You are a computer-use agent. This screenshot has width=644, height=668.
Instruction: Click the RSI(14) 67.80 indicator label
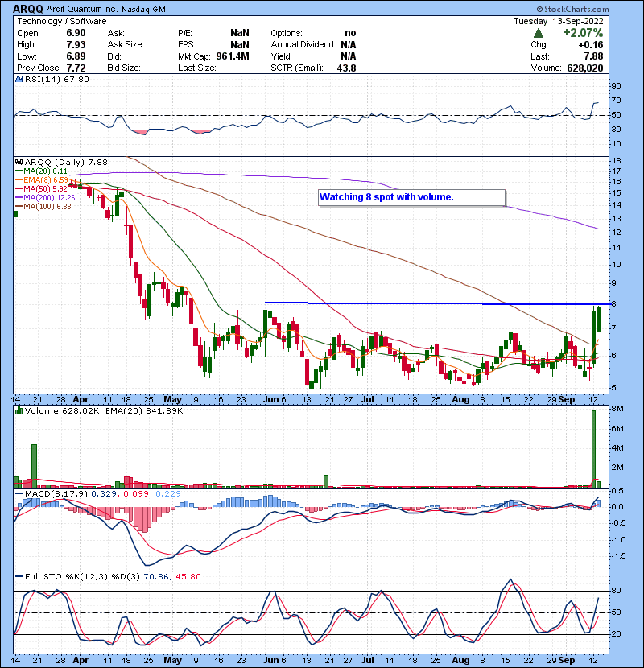click(x=57, y=79)
